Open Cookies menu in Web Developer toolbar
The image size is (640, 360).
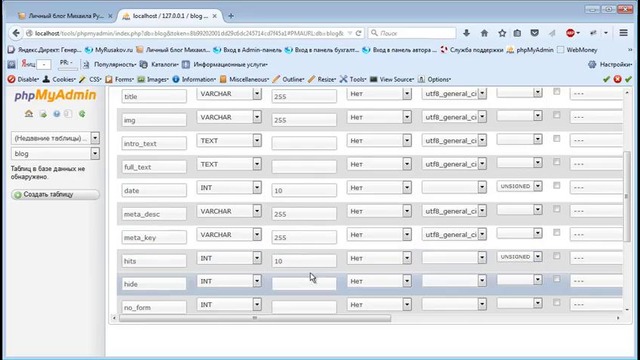(x=59, y=79)
